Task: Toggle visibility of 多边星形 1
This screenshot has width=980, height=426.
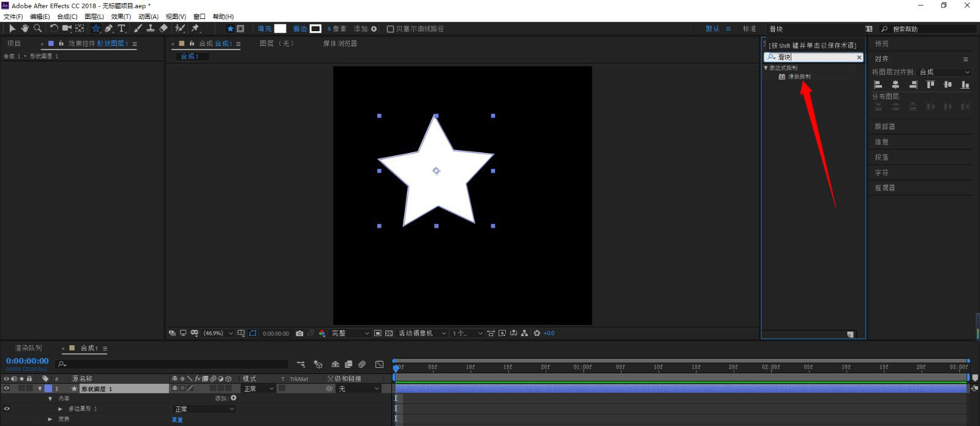Action: click(7, 408)
